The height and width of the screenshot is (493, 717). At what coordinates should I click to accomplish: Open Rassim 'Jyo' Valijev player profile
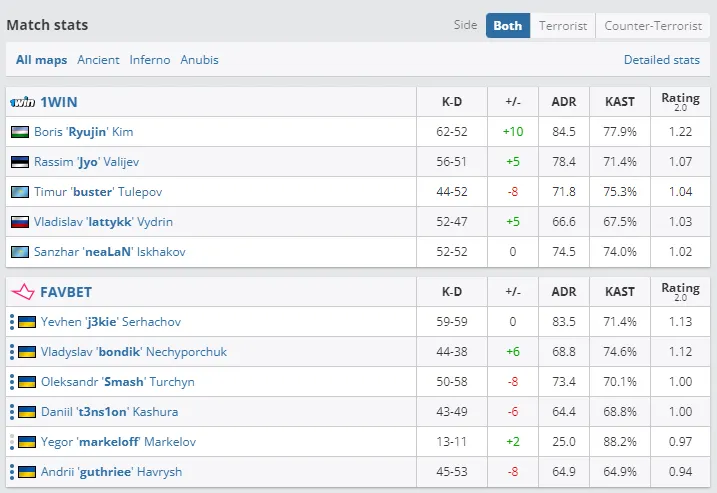pos(86,162)
